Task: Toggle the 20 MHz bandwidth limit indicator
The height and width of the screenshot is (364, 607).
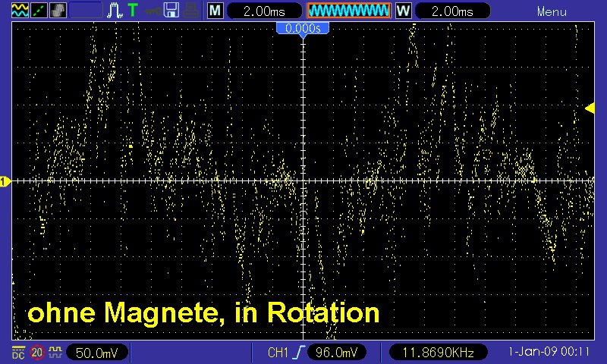Action: (36, 353)
